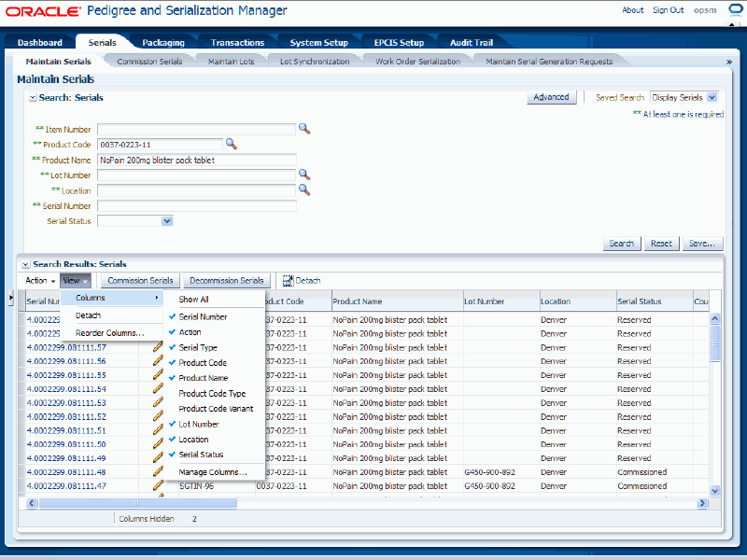Screen dimensions: 747x560
Task: Open Product Code search lookup icon
Action: click(x=231, y=144)
